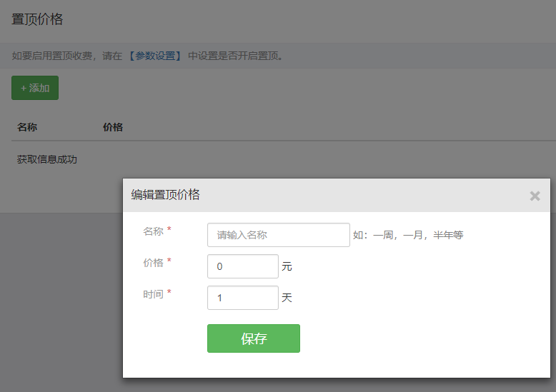Click the green 保存 button
This screenshot has height=392, width=556.
(253, 338)
